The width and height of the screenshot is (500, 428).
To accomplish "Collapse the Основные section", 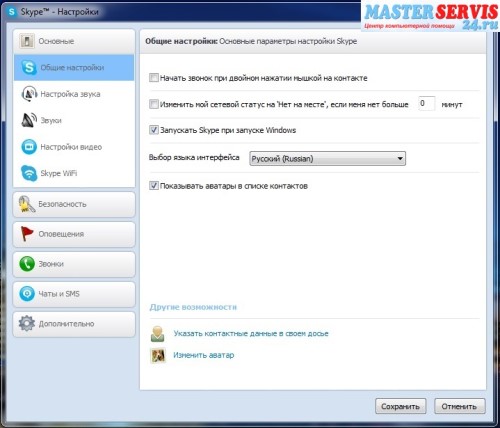I will [x=74, y=41].
